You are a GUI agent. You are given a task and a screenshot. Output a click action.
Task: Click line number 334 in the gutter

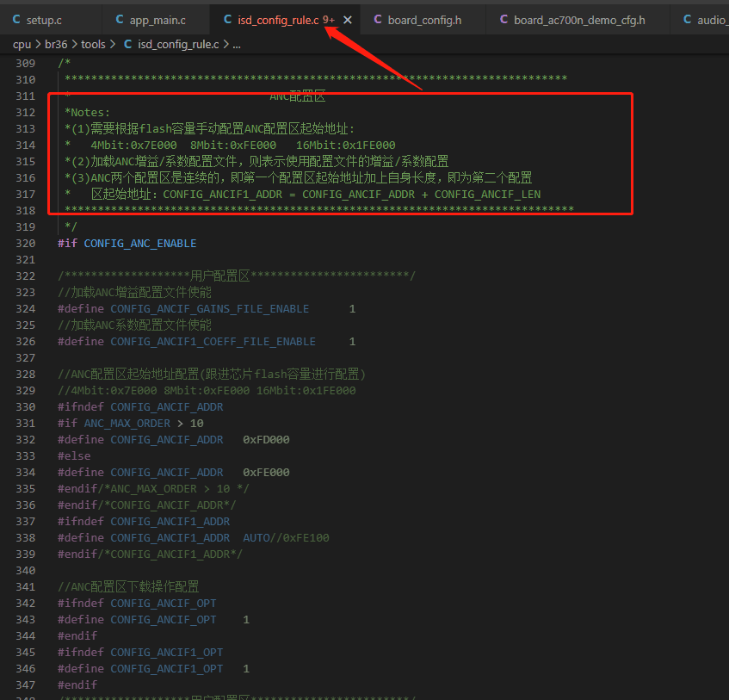point(26,472)
